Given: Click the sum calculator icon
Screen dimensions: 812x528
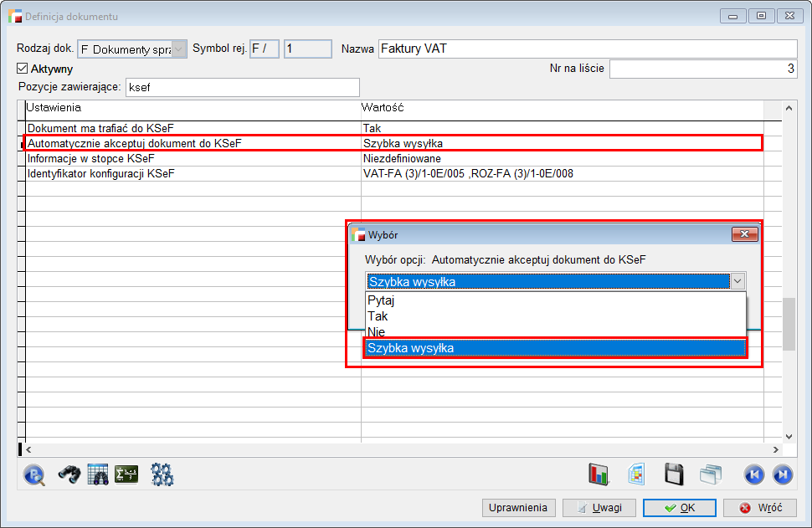Looking at the screenshot, I should pyautogui.click(x=126, y=474).
